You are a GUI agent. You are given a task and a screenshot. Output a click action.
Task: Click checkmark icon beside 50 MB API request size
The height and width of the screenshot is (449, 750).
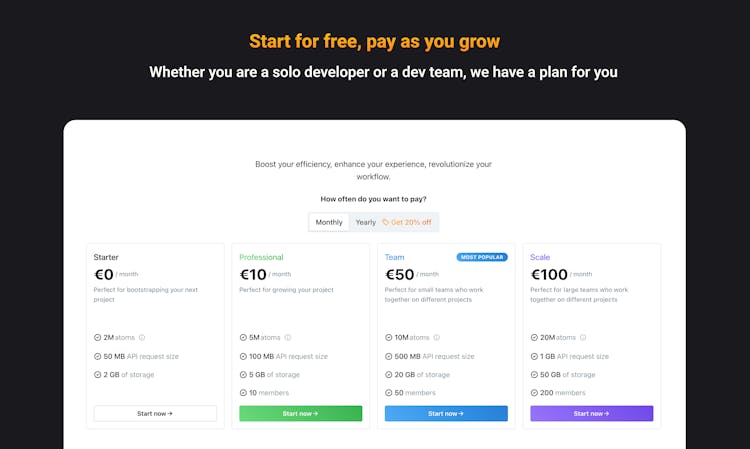(98, 357)
